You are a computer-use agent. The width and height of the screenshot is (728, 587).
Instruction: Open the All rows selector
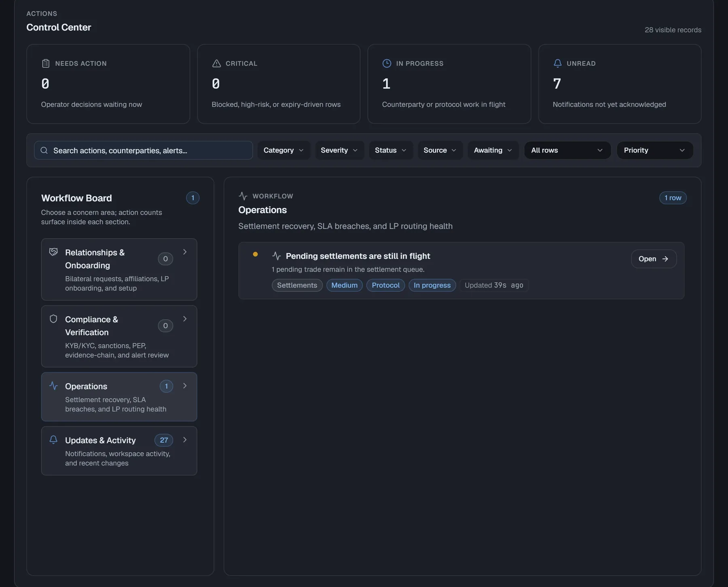[567, 150]
